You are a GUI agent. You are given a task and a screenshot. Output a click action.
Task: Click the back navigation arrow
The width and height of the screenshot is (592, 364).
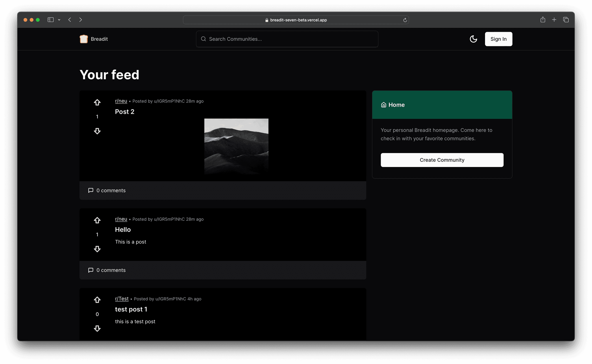click(69, 19)
